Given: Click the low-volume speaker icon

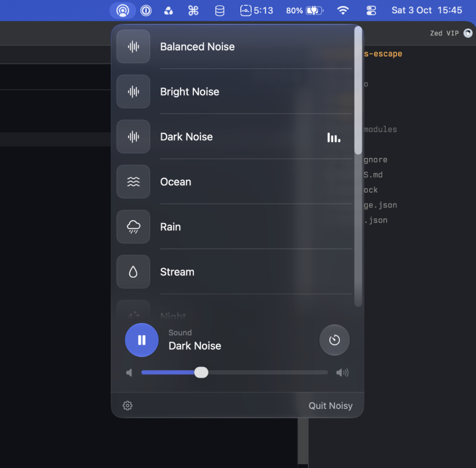Looking at the screenshot, I should point(129,372).
